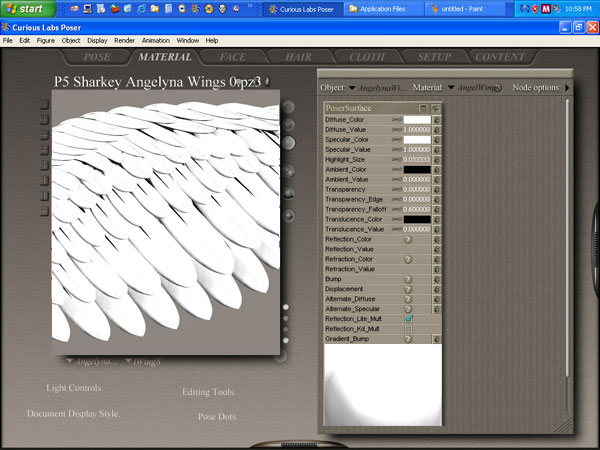Click the node plug icon on Diffuse_Value row

437,130
